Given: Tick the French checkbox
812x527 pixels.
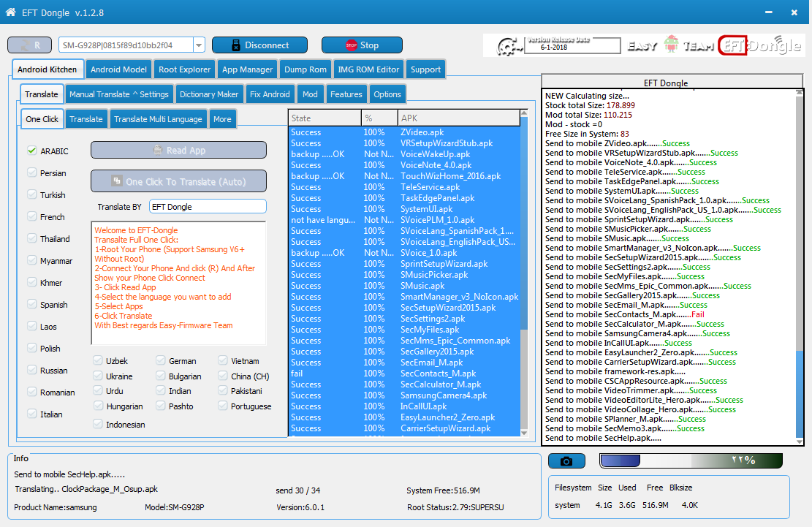Looking at the screenshot, I should click(31, 216).
